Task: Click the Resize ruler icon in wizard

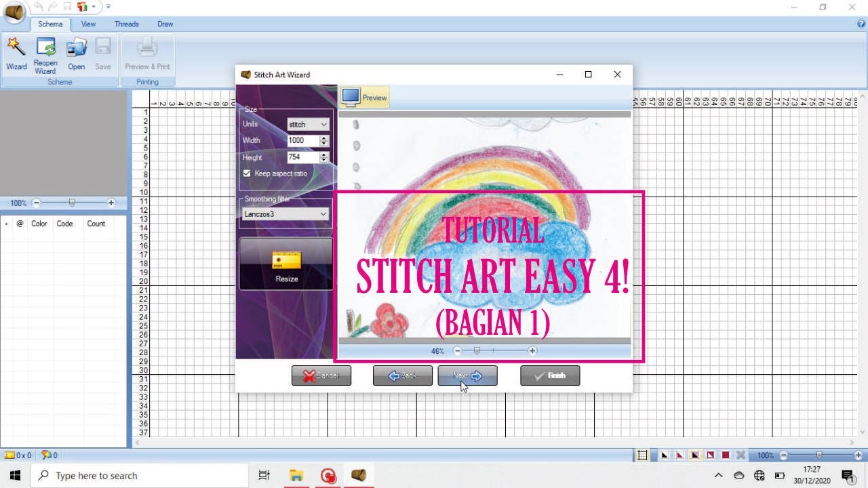Action: (x=286, y=260)
